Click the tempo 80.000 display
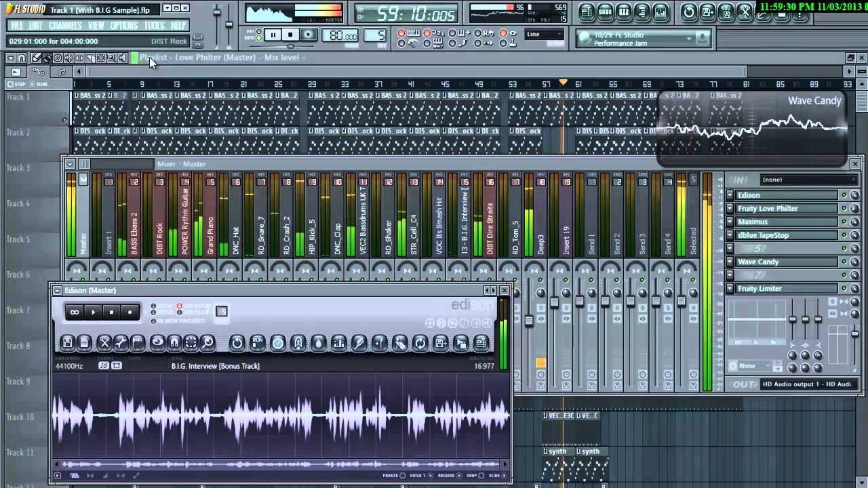This screenshot has width=868, height=488. [x=340, y=35]
